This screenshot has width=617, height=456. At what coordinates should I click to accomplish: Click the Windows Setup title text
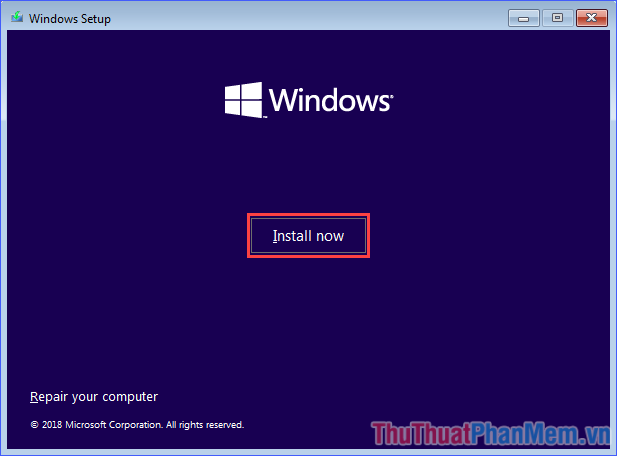click(70, 18)
